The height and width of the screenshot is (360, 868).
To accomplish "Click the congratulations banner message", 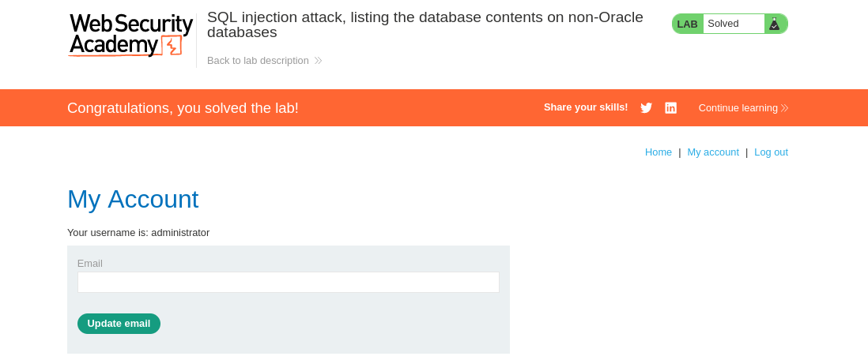I will coord(183,108).
